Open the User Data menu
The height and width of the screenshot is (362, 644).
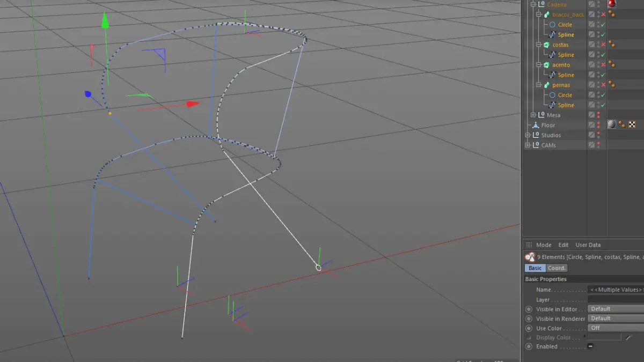coord(588,245)
